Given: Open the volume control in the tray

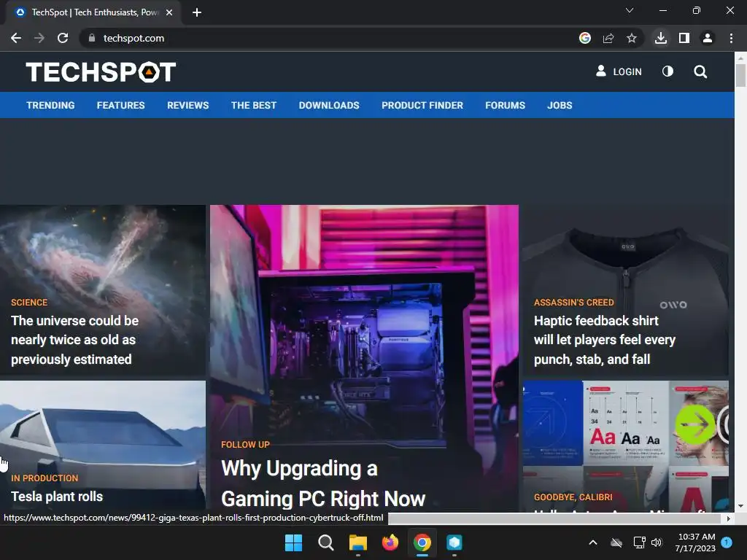Looking at the screenshot, I should point(657,542).
